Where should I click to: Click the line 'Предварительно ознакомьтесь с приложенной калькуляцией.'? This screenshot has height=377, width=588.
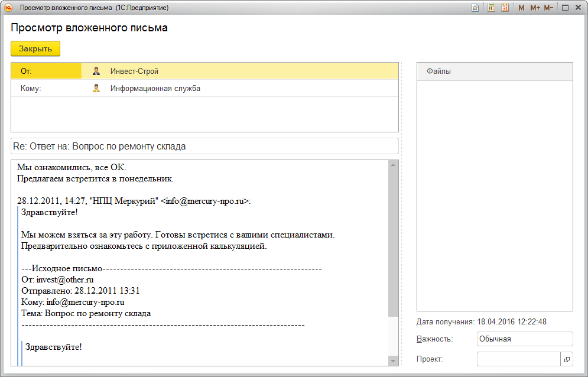[x=144, y=246]
